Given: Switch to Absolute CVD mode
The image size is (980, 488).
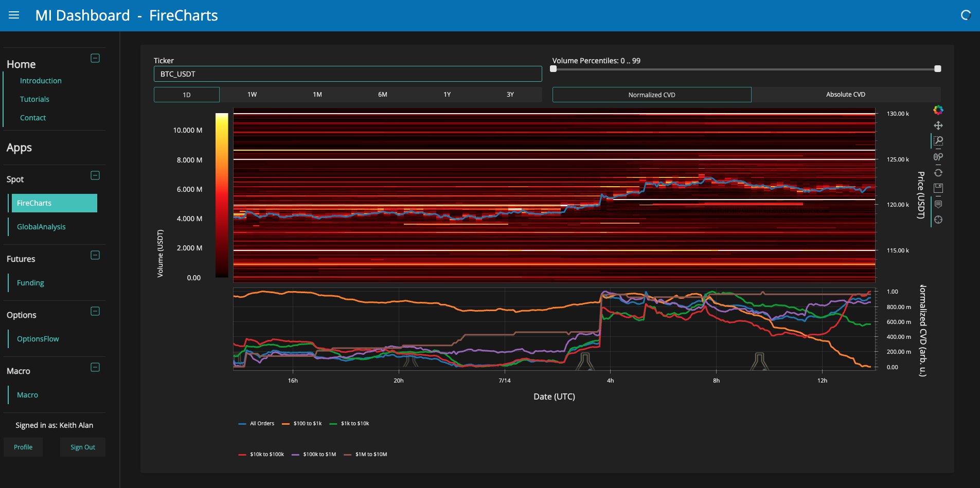Looking at the screenshot, I should (x=845, y=95).
